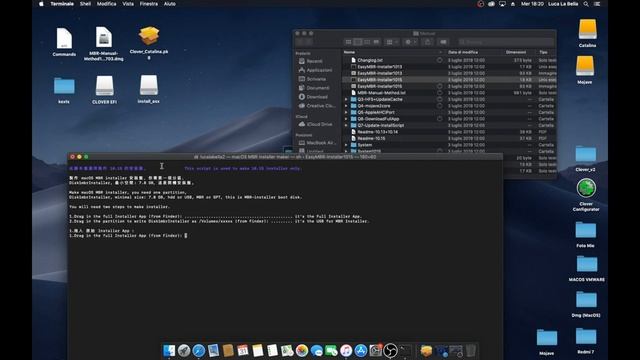The height and width of the screenshot is (360, 640).
Task: Open App Store from the Dock
Action: (360, 350)
